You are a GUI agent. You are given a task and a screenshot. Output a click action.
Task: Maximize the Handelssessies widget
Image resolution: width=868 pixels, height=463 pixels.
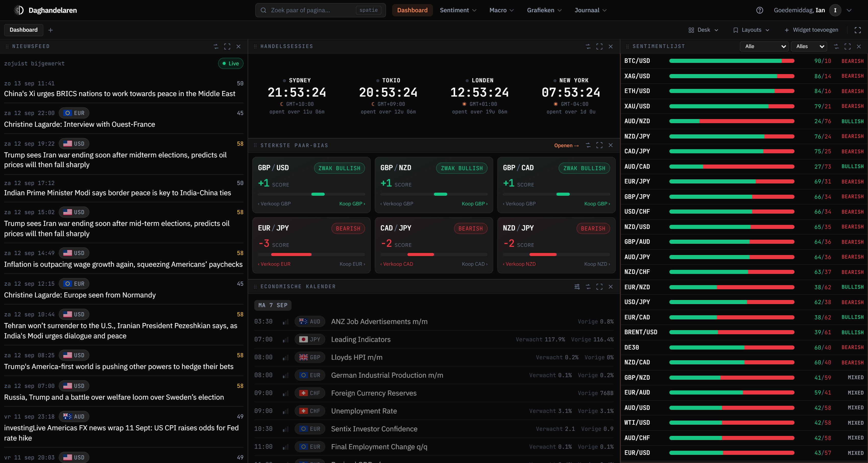tap(599, 47)
